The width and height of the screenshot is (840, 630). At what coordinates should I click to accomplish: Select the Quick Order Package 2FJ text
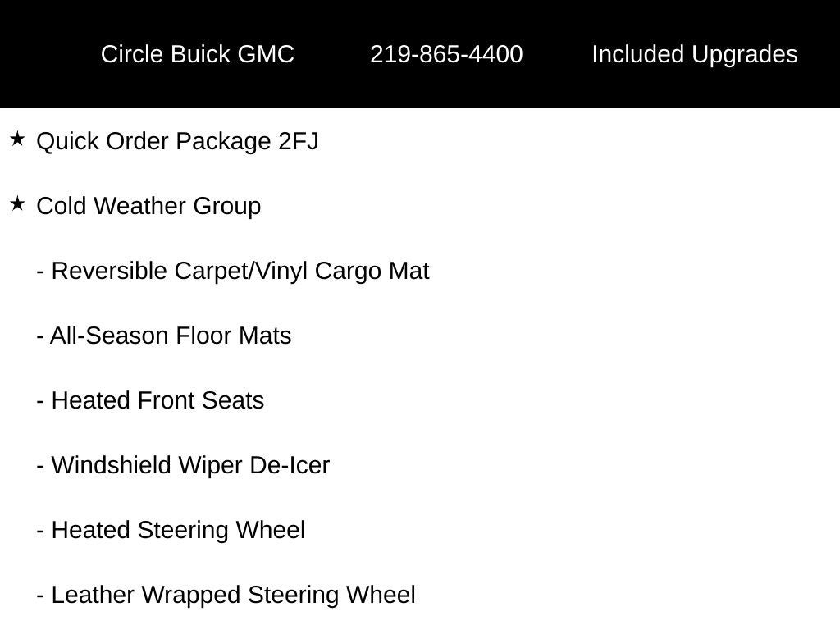click(177, 141)
